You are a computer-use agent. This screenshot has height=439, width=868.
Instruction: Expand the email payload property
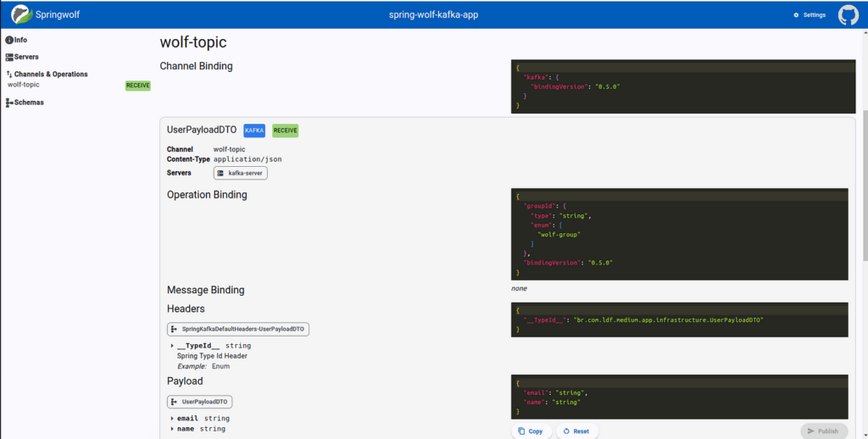click(172, 419)
